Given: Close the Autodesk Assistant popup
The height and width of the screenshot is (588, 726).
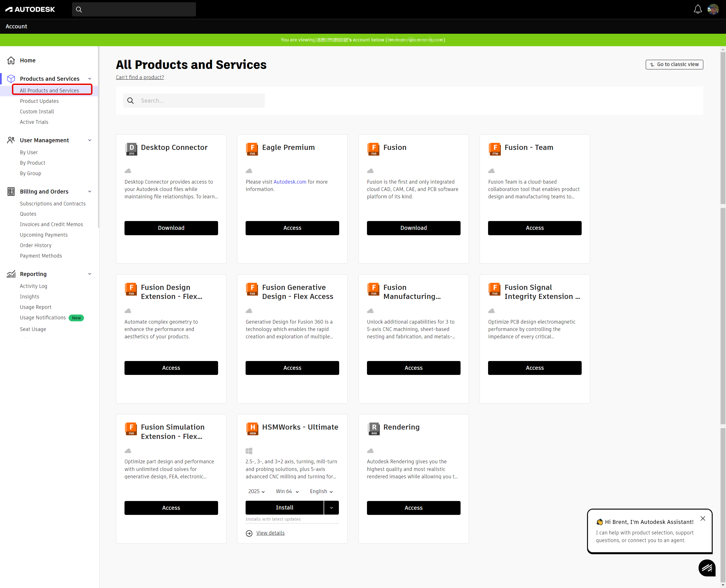Looking at the screenshot, I should click(x=703, y=518).
